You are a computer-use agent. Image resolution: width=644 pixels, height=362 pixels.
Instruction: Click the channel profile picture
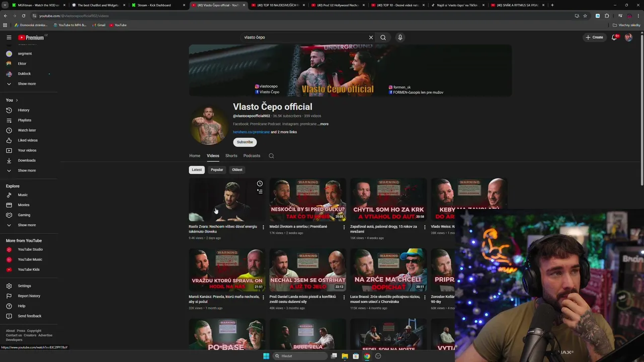[209, 125]
